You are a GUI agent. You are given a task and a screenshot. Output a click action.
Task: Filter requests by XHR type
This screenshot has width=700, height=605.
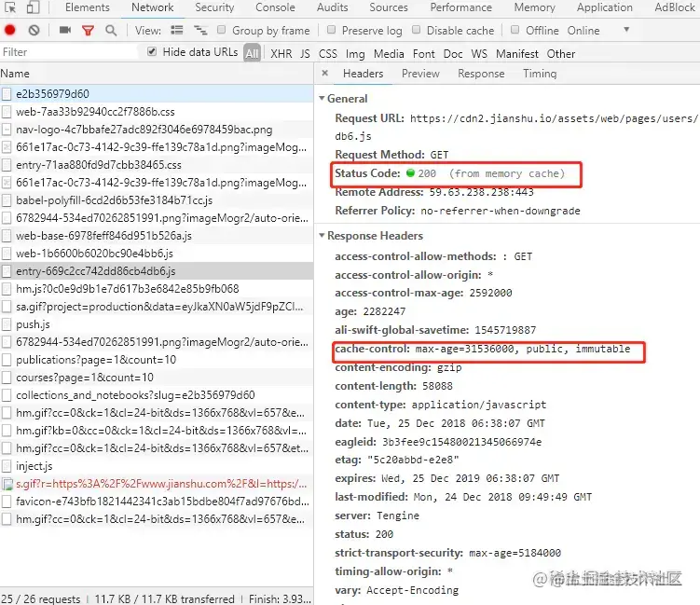[281, 53]
